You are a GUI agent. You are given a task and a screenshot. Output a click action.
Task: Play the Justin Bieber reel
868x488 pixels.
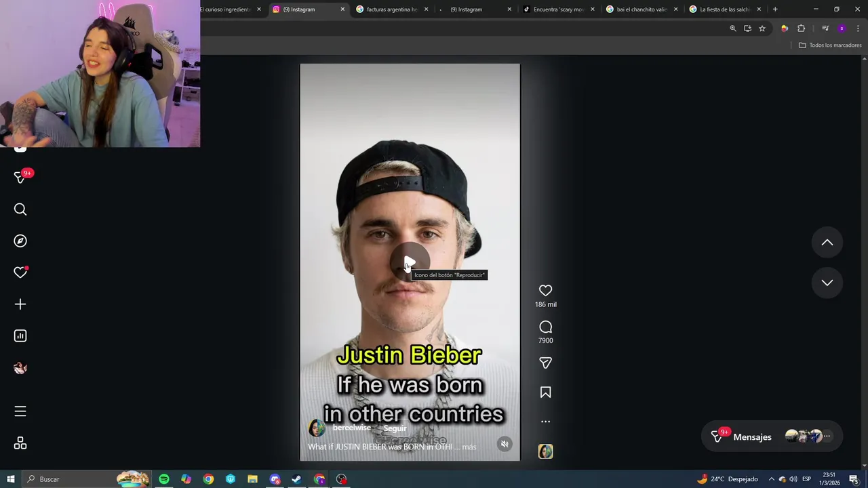tap(410, 262)
